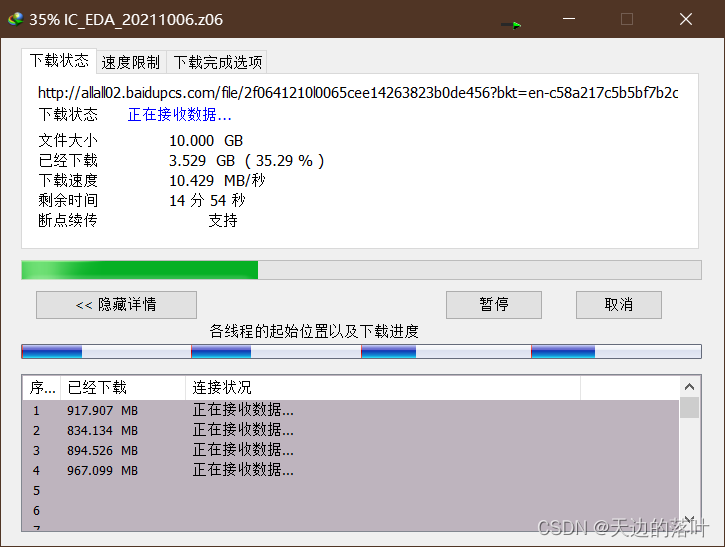This screenshot has width=725, height=547.
Task: Click the file size value 10.000 GB
Action: click(206, 141)
